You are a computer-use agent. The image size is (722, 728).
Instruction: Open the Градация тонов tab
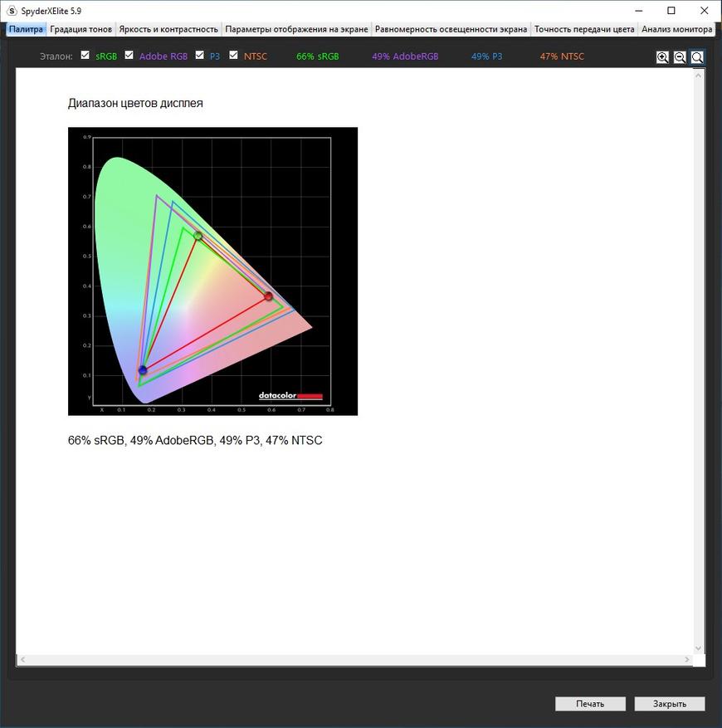point(80,29)
